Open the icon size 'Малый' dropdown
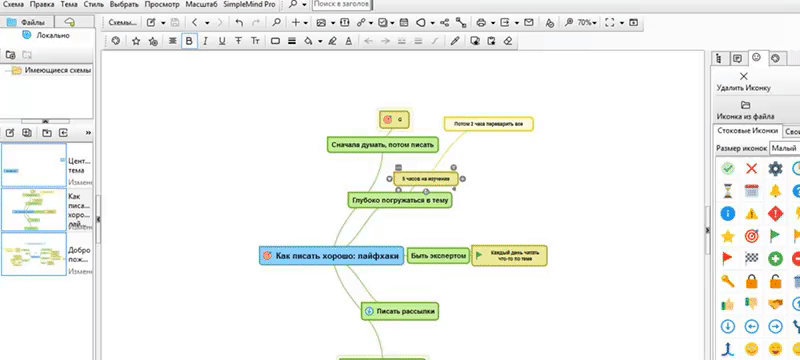Viewport: 800px width, 360px height. point(785,148)
